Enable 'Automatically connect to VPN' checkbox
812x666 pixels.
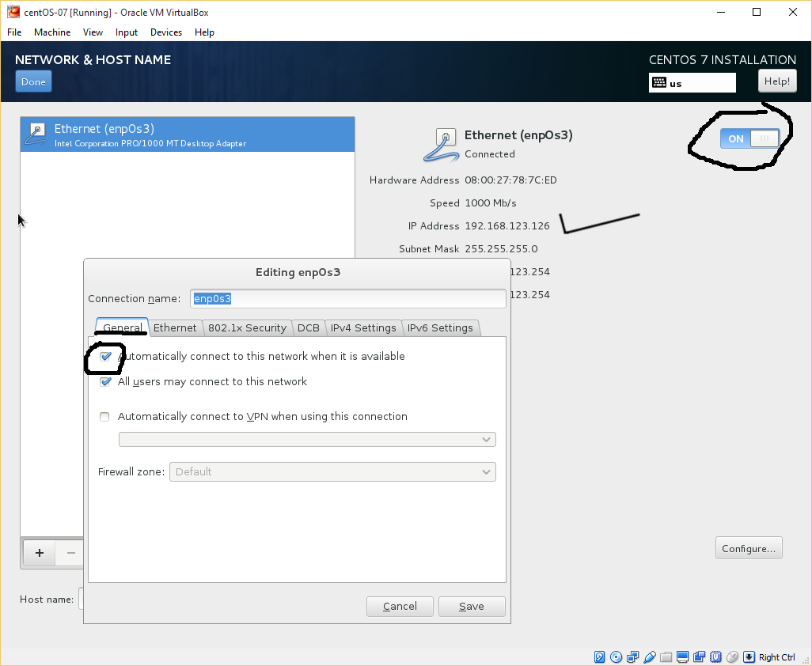104,417
